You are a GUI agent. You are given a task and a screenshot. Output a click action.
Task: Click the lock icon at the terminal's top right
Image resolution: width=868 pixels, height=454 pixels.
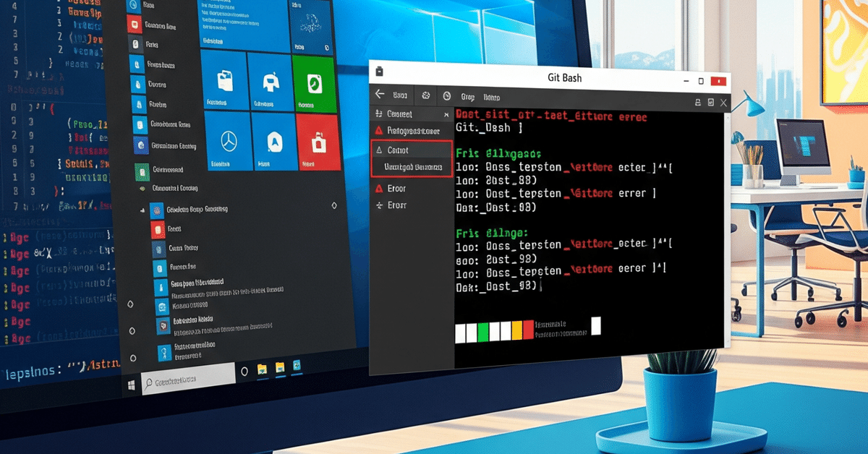697,102
